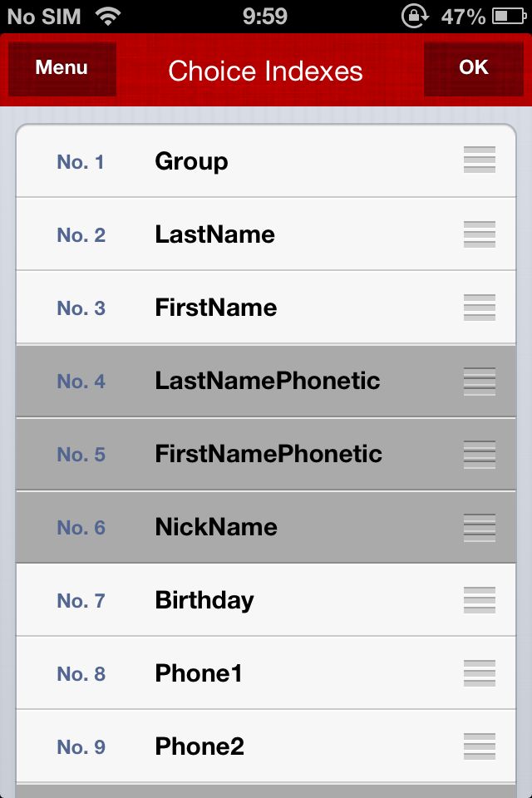Select the Phone1 index row
The image size is (532, 798).
(x=266, y=673)
